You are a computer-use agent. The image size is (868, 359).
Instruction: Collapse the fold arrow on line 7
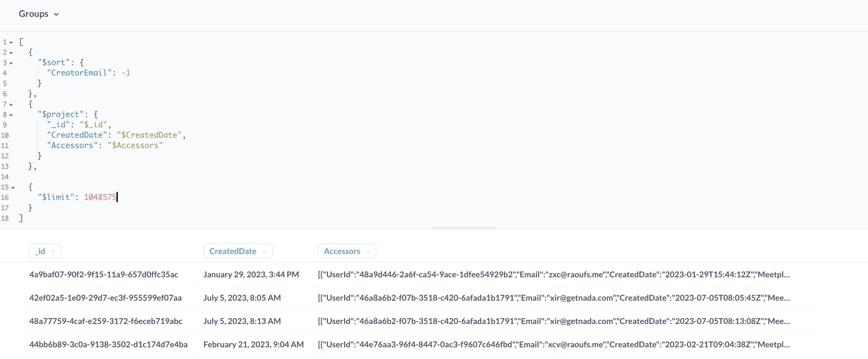pyautogui.click(x=11, y=105)
